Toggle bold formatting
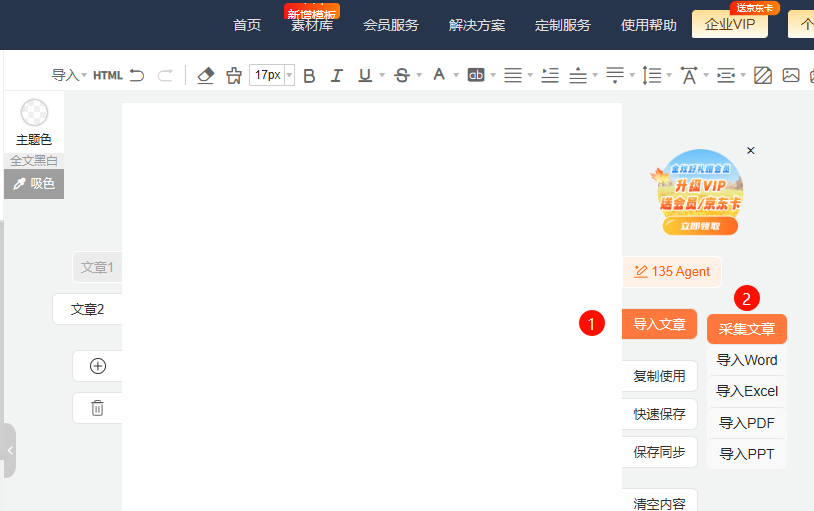The image size is (814, 511). point(309,75)
